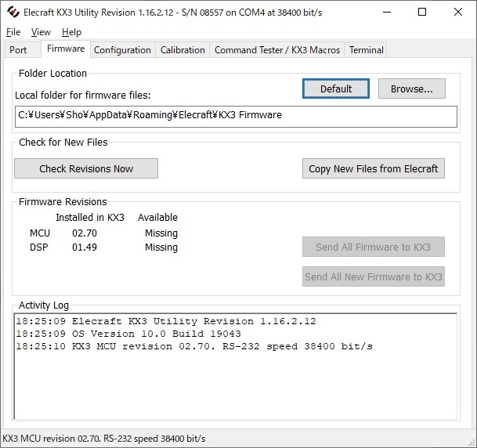The image size is (477, 448).
Task: Go to the Configuration tab
Action: point(122,50)
